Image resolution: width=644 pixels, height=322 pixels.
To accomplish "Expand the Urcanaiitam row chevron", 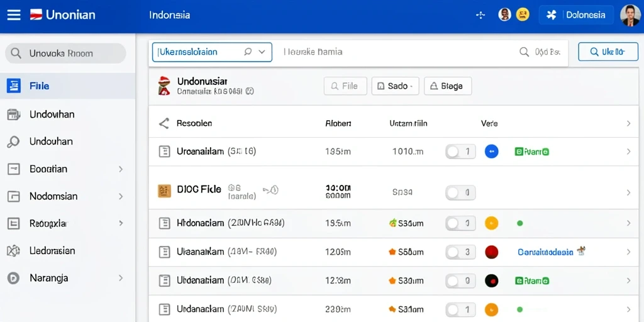I will point(628,152).
